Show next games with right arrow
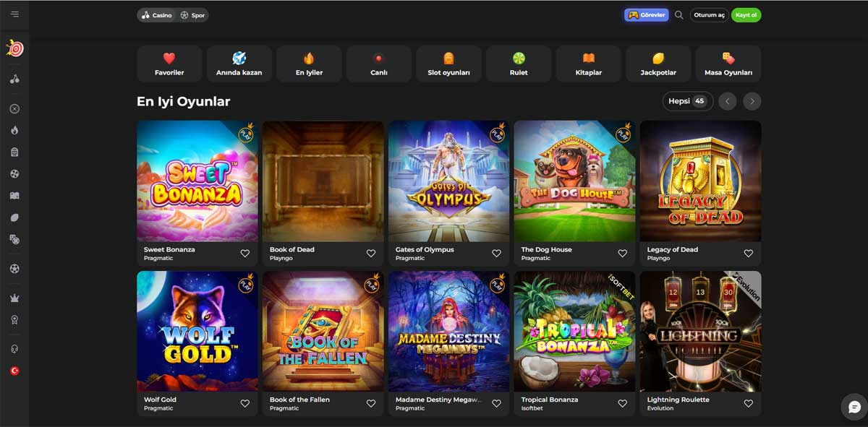 click(x=752, y=101)
